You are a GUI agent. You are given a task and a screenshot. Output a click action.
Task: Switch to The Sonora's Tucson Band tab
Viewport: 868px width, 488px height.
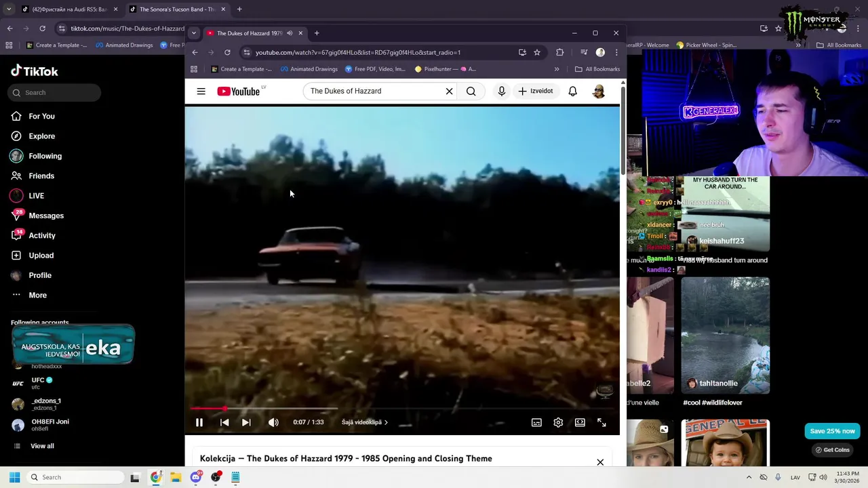[177, 9]
